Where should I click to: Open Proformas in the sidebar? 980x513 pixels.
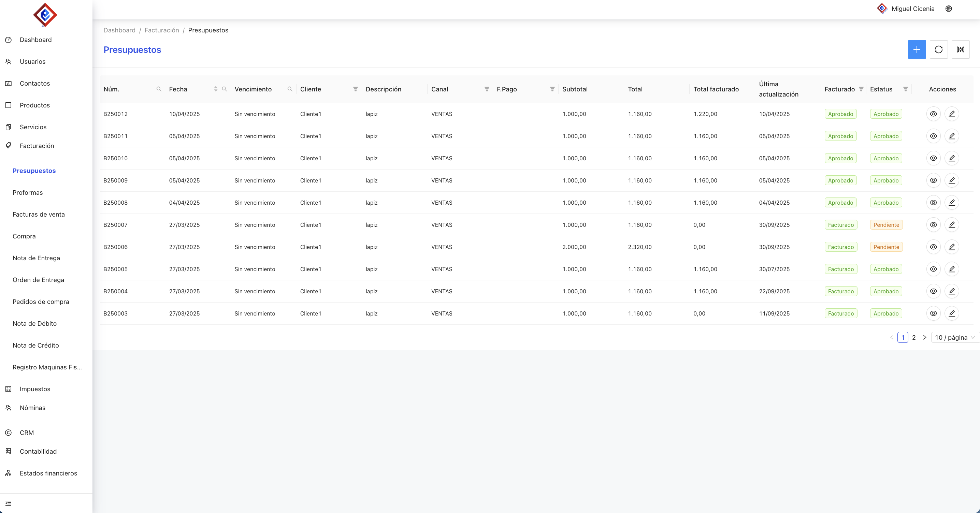click(x=27, y=192)
